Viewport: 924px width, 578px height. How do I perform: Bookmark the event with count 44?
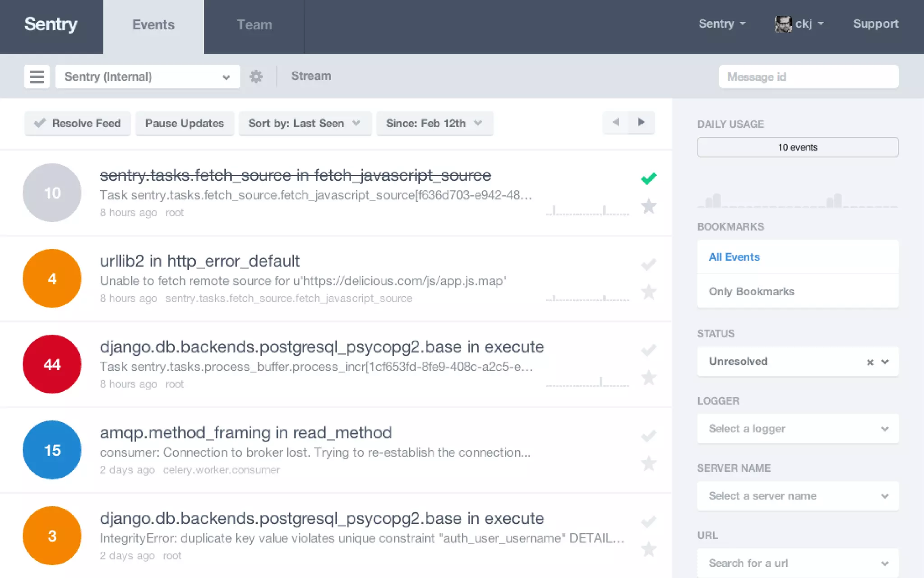point(648,378)
